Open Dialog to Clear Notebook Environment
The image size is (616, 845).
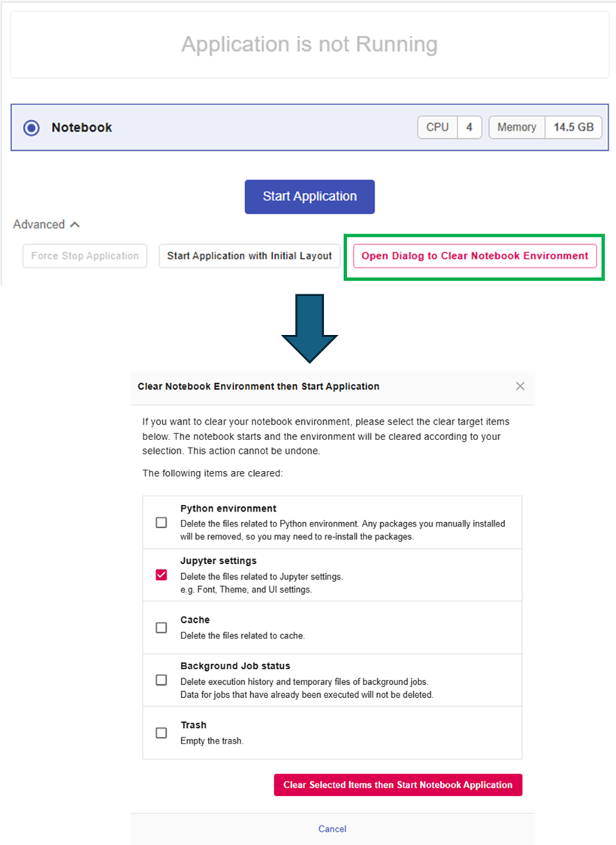(x=475, y=256)
